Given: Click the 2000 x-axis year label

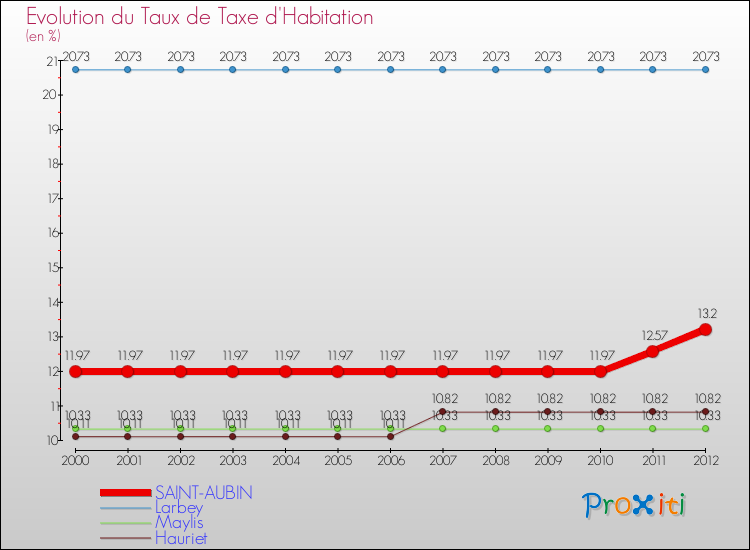Looking at the screenshot, I should coord(76,460).
